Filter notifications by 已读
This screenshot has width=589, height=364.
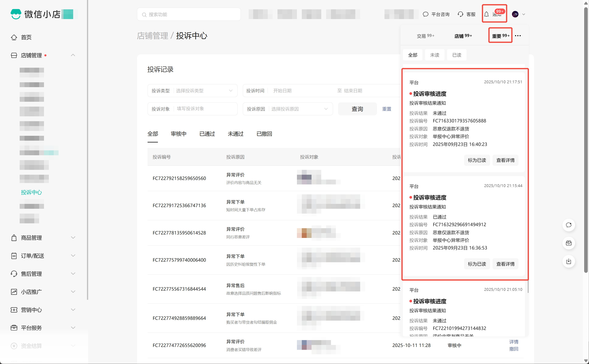click(x=457, y=55)
